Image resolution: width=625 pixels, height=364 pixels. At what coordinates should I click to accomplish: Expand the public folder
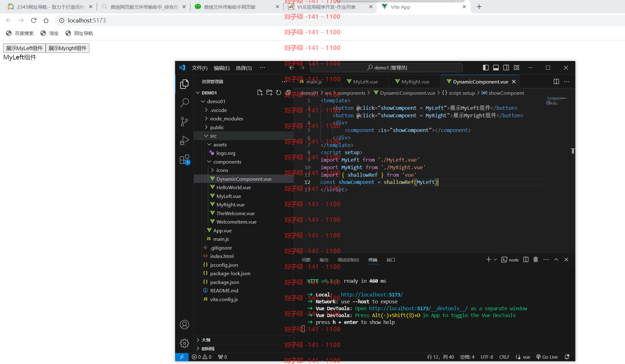pyautogui.click(x=206, y=127)
